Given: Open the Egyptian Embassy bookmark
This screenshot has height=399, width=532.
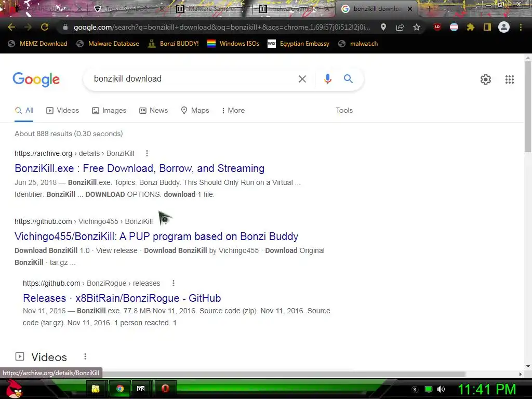Looking at the screenshot, I should tap(299, 44).
